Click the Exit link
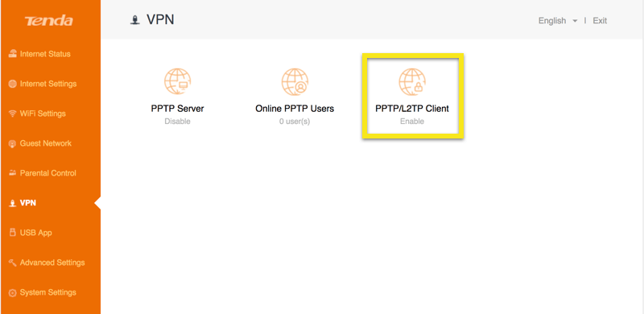This screenshot has width=644, height=314. pyautogui.click(x=600, y=21)
